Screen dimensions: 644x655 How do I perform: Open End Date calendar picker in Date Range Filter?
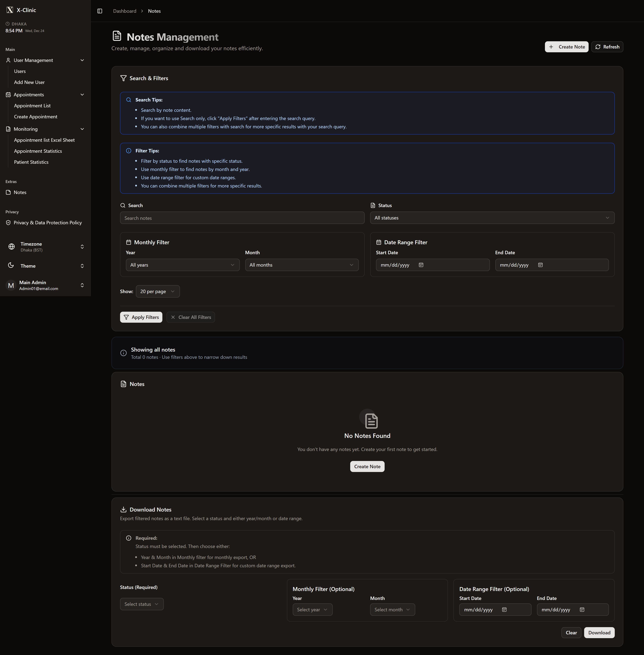tap(540, 265)
